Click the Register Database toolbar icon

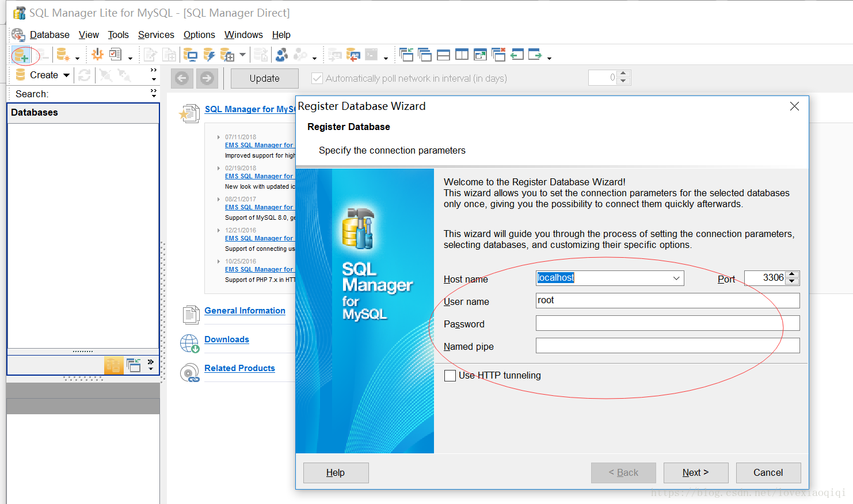pyautogui.click(x=21, y=55)
